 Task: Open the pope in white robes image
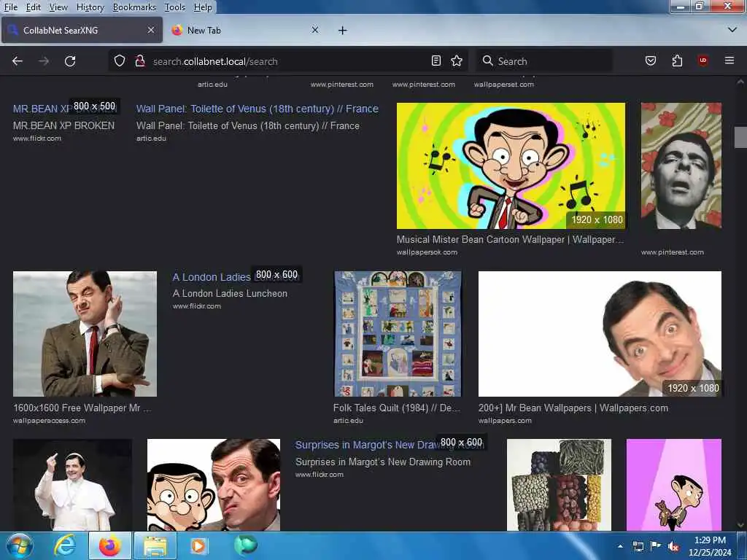coord(72,485)
